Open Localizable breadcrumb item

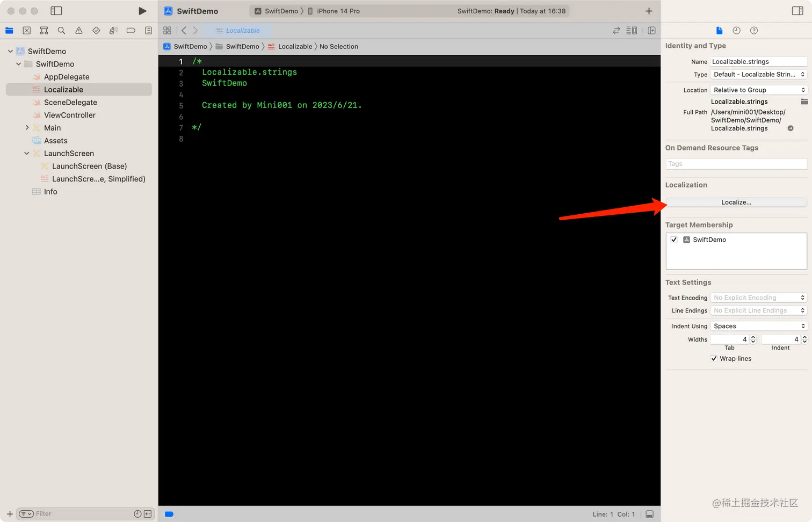tap(290, 46)
